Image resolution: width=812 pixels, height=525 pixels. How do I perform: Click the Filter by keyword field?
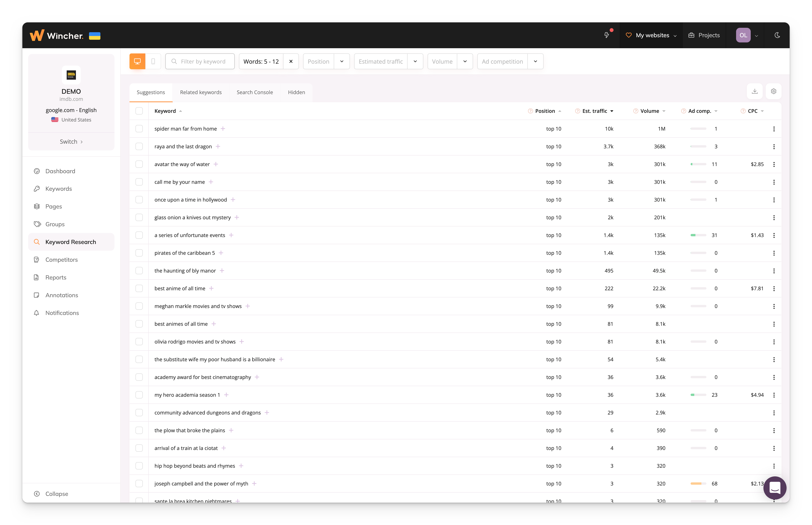tap(203, 61)
